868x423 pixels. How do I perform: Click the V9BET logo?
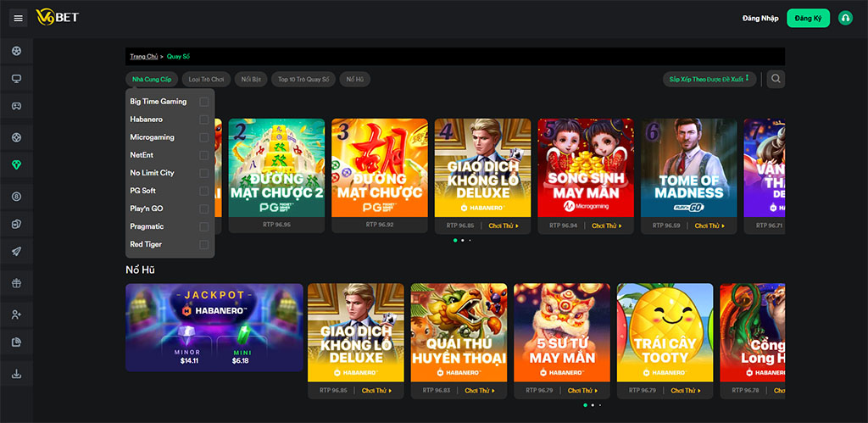(57, 18)
